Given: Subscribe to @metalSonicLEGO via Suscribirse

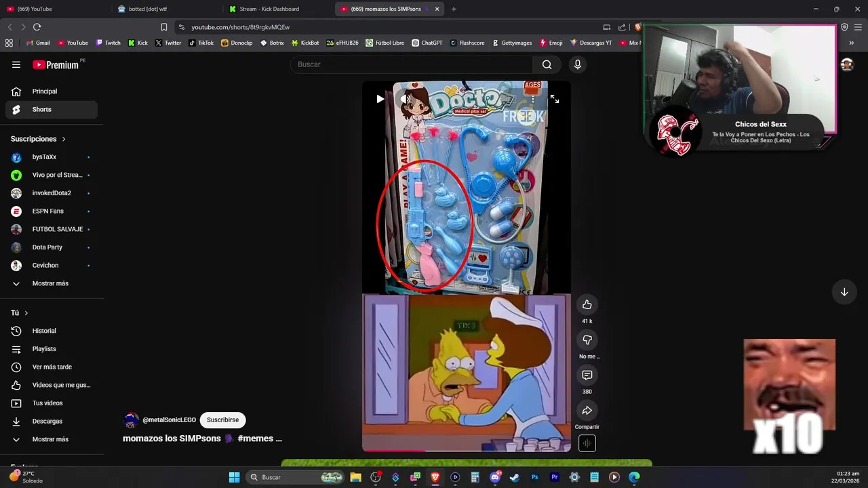Looking at the screenshot, I should [222, 420].
